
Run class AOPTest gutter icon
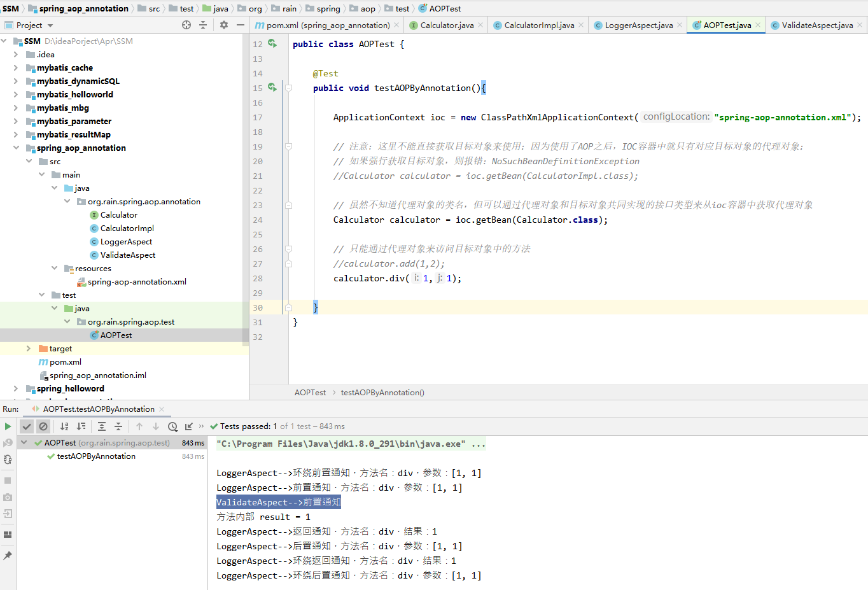coord(272,43)
